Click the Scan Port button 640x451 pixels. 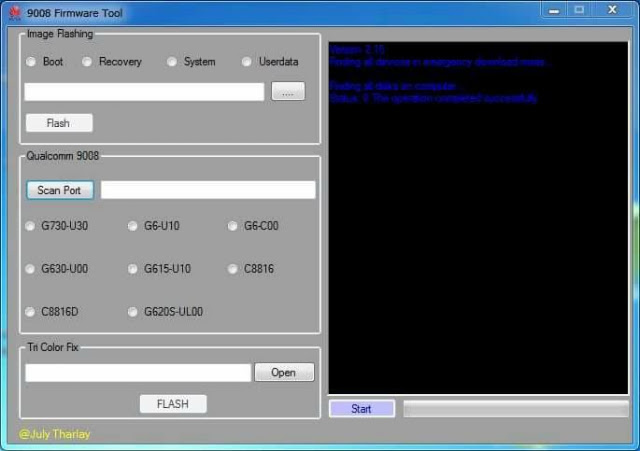(x=60, y=190)
